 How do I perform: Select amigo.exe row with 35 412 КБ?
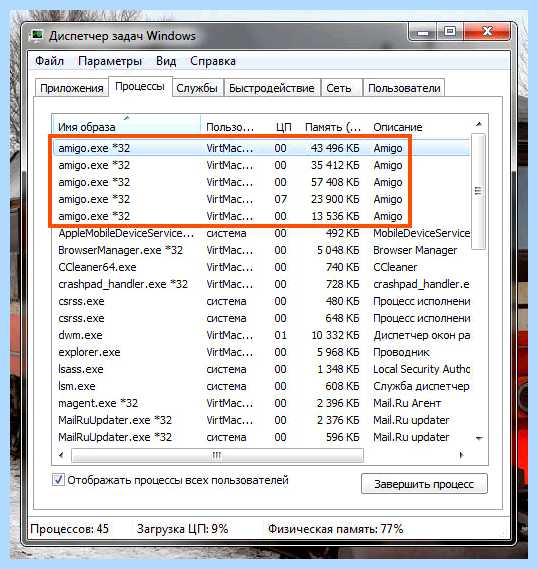click(x=262, y=165)
